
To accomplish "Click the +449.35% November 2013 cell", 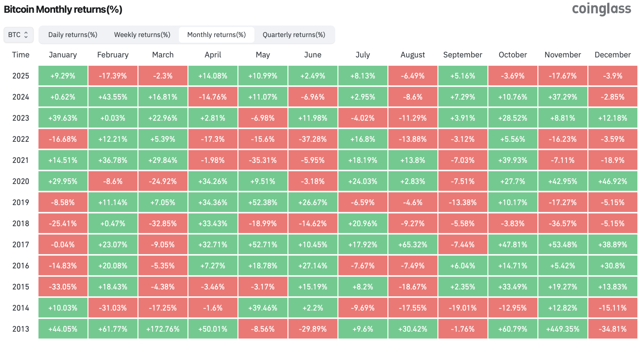I will [x=562, y=329].
